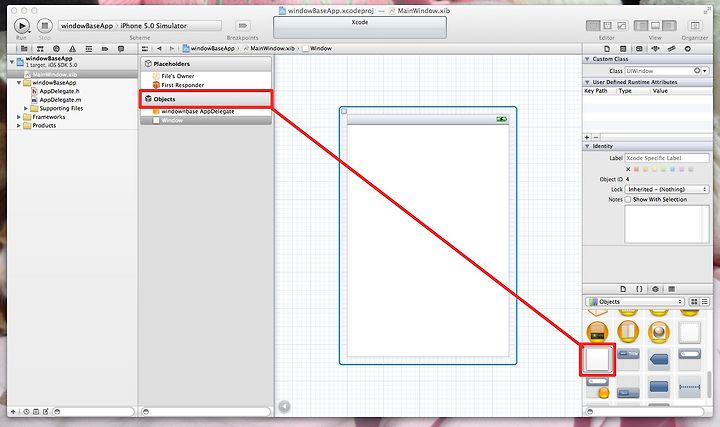The image size is (720, 427).
Task: Show the Identity inspector
Action: 639,49
